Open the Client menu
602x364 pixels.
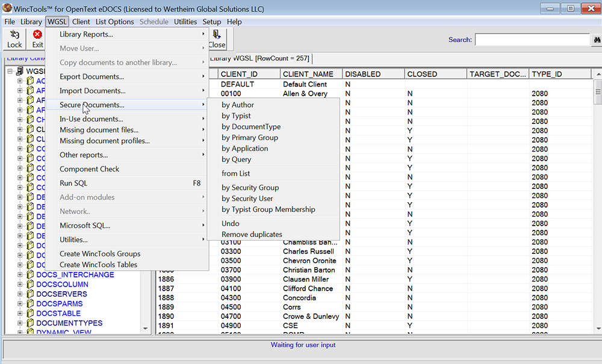pos(81,22)
